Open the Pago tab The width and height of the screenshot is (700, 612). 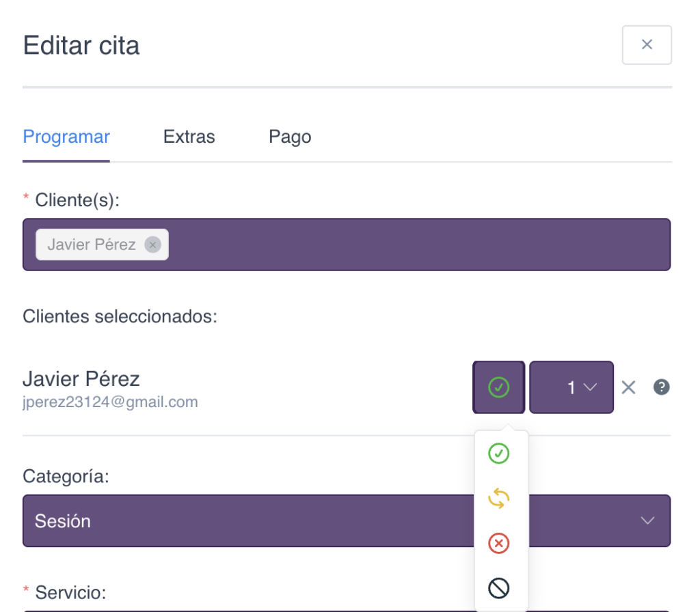click(x=290, y=137)
